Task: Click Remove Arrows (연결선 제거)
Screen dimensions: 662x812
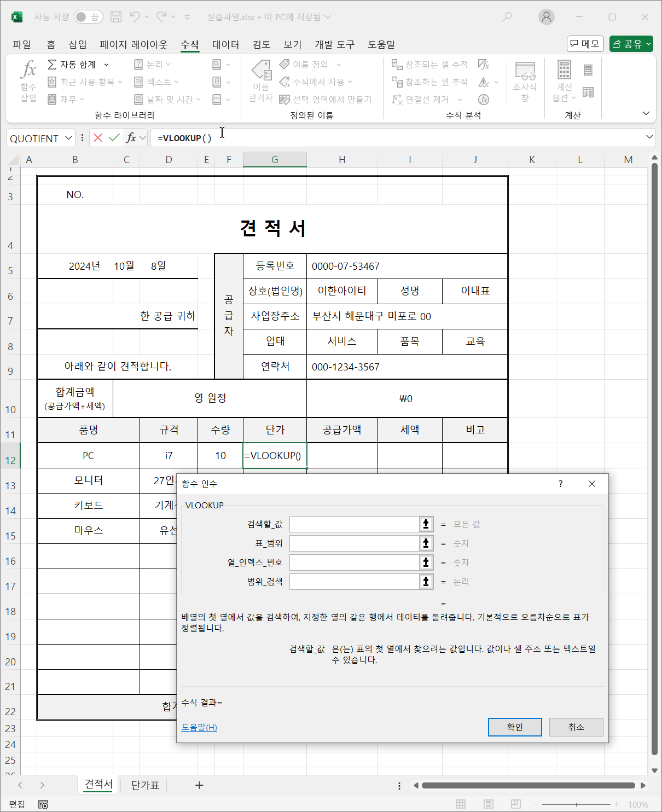Action: click(421, 100)
